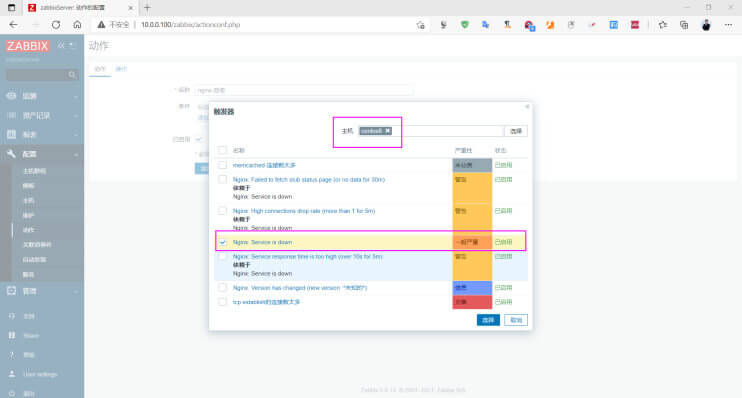
Task: Toggle the enabled checkbox in the background action form
Action: [199, 139]
